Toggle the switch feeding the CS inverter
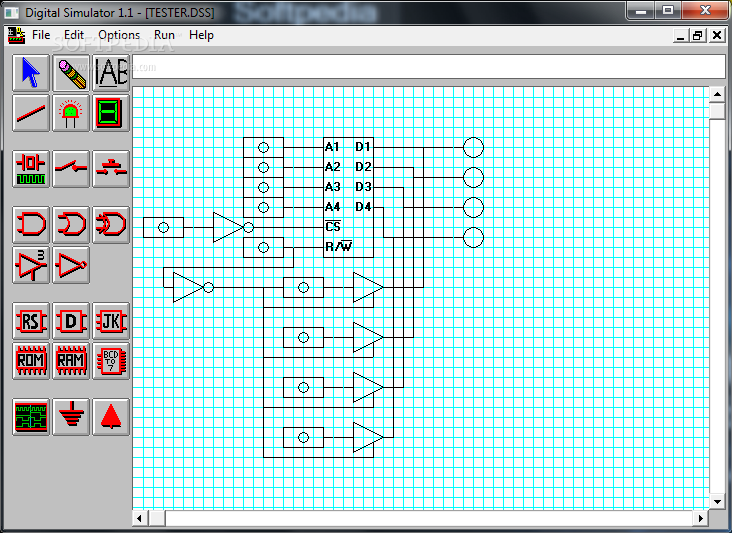 (x=163, y=227)
